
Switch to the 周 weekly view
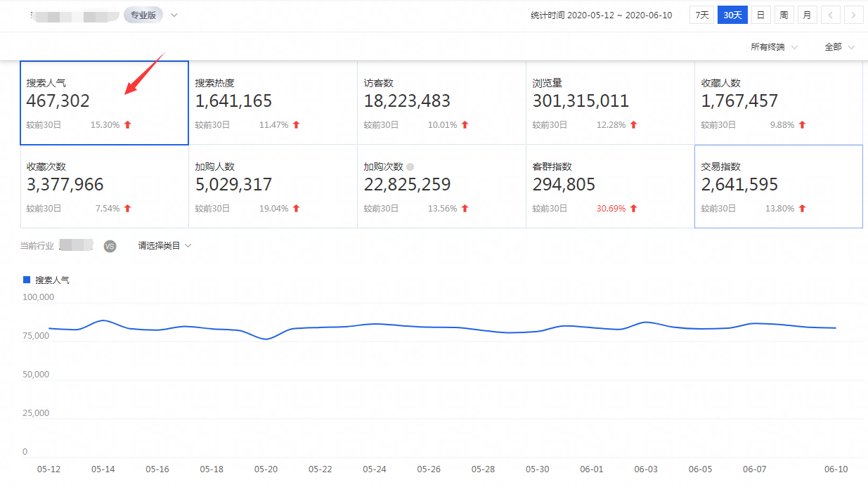784,15
